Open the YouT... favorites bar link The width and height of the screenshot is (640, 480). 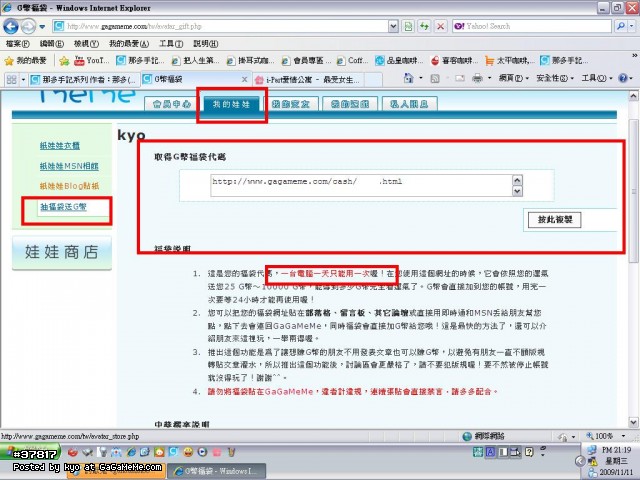point(92,61)
